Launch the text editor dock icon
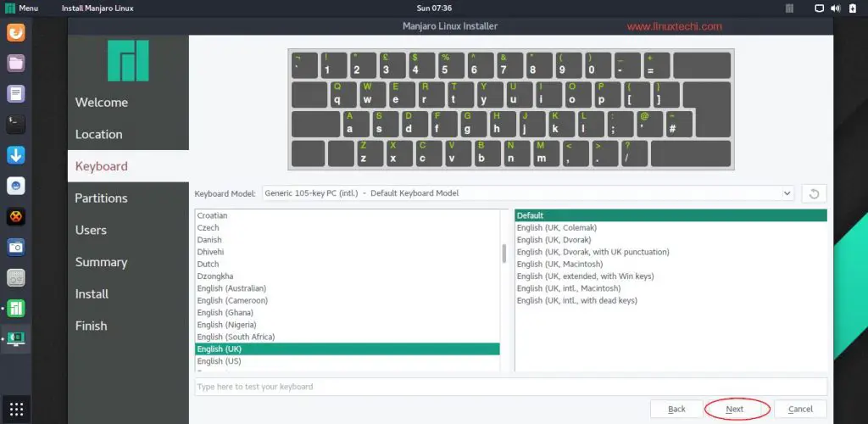Screen dimensions: 868x424 tap(15, 93)
